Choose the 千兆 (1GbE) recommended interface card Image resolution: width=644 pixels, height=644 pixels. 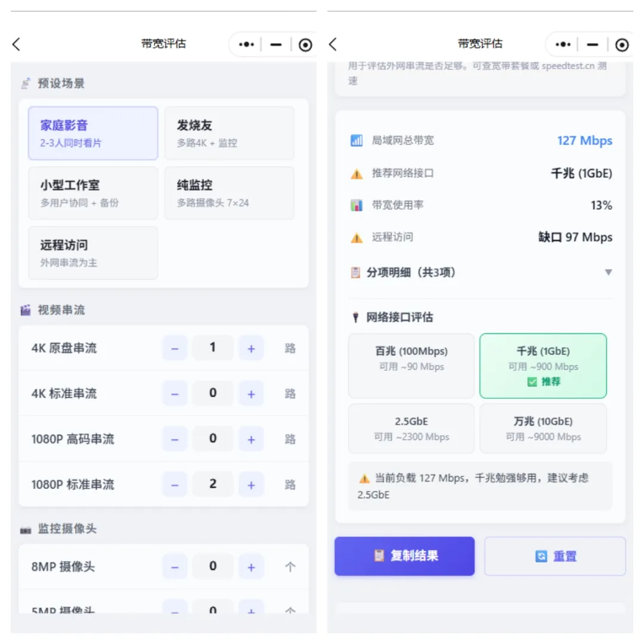pos(543,366)
